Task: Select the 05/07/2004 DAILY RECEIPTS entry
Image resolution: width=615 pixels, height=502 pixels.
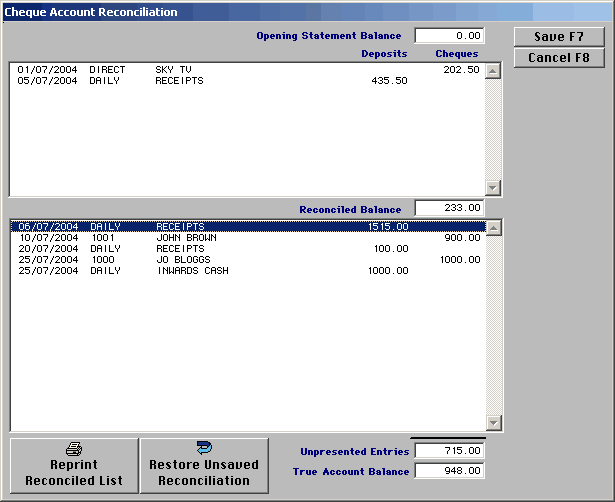Action: coord(248,81)
